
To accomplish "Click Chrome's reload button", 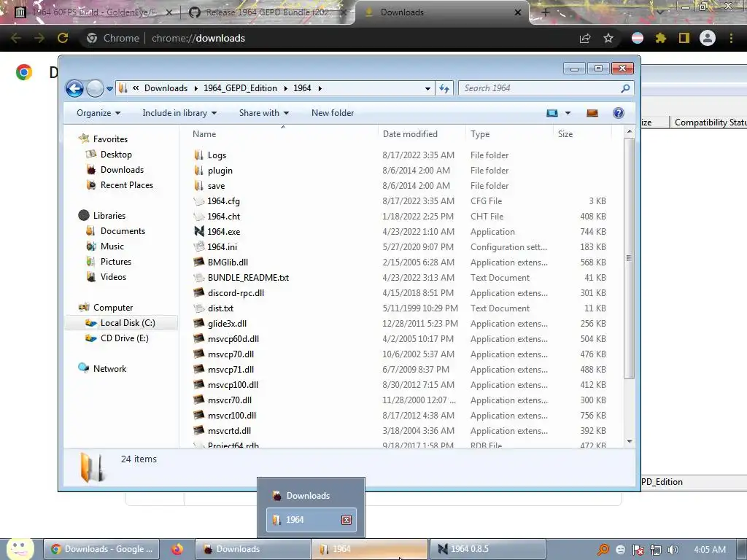I will click(x=63, y=38).
